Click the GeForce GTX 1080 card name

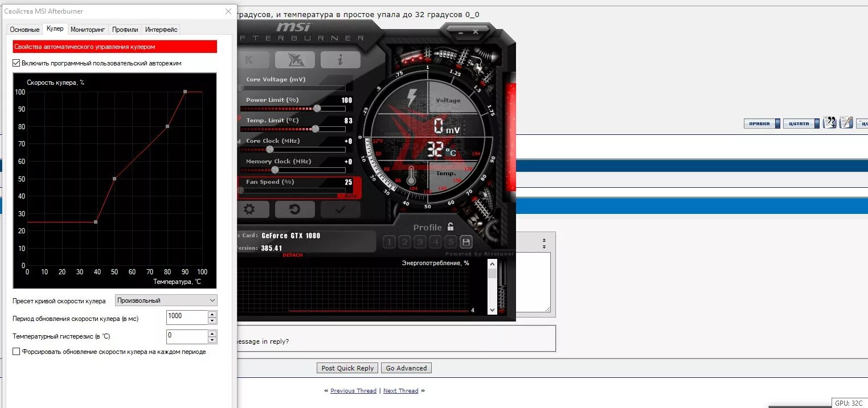tap(291, 236)
